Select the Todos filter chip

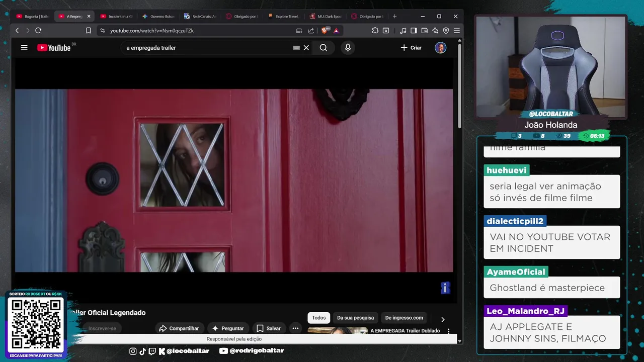pos(319,318)
